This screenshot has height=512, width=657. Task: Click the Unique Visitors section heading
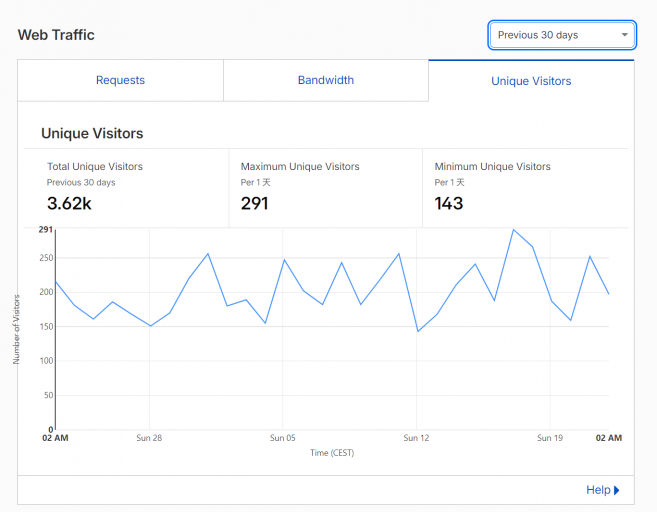[x=92, y=133]
